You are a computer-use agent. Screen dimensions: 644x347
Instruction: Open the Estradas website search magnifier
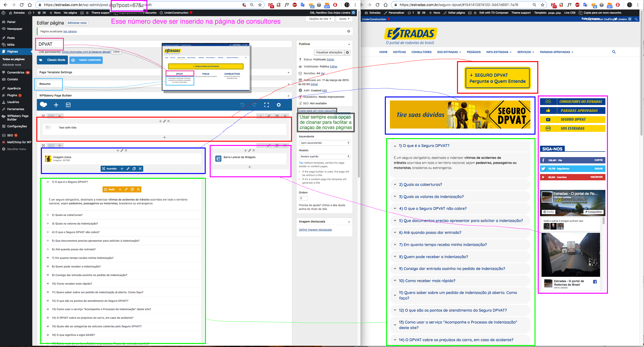[x=614, y=52]
